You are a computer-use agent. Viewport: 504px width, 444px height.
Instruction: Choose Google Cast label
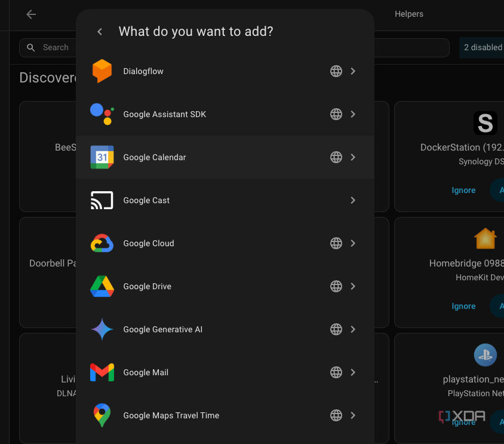tap(146, 200)
